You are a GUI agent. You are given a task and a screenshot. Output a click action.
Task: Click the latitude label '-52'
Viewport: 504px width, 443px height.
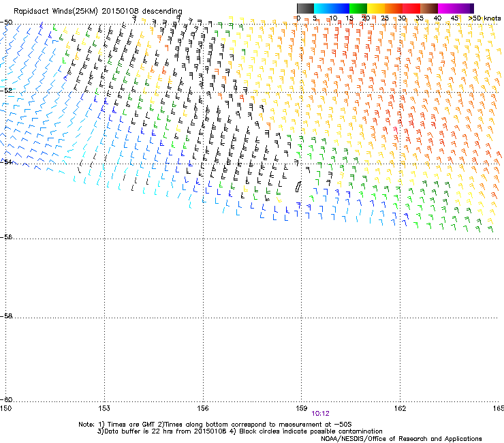pos(6,91)
